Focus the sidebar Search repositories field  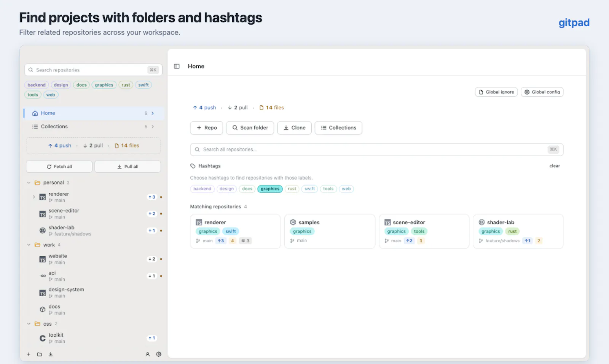click(x=93, y=70)
